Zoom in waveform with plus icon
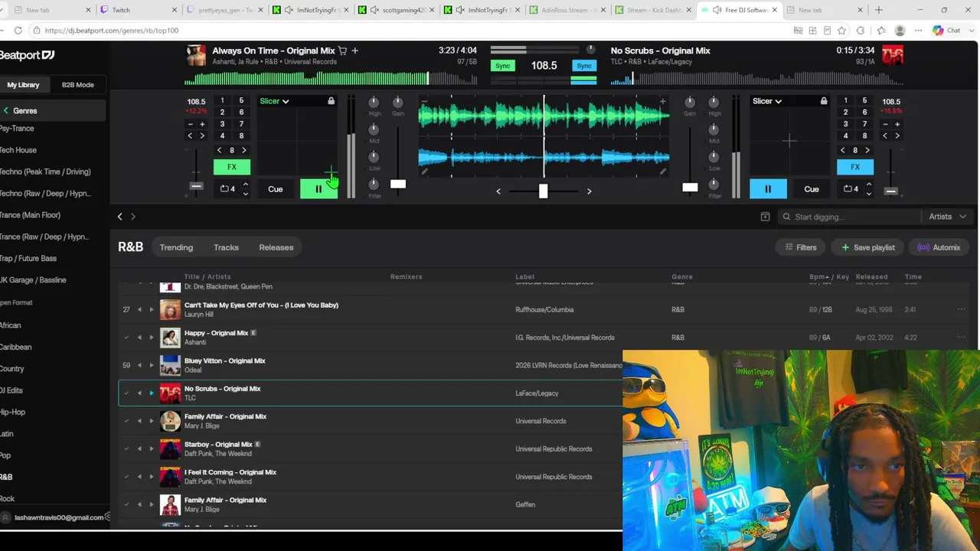 [662, 102]
